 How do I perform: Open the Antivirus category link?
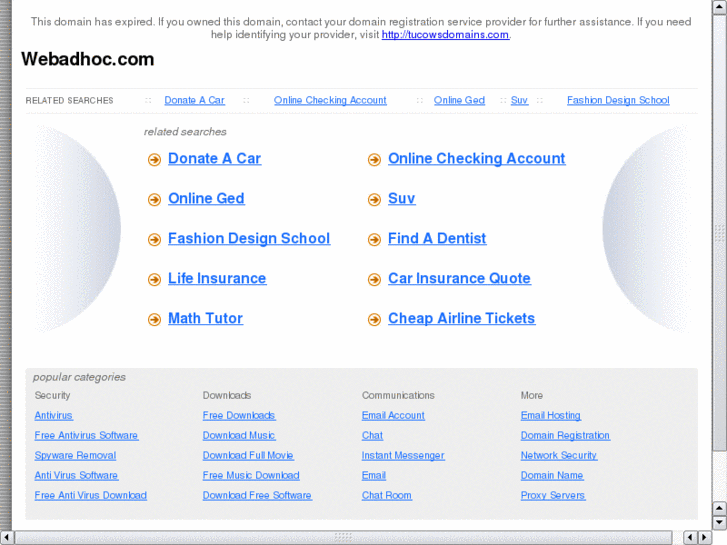(53, 416)
